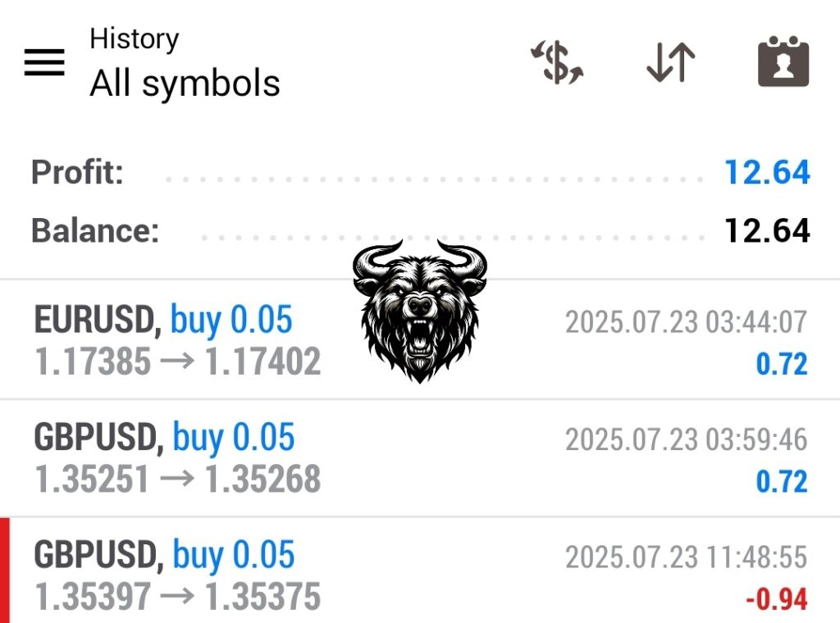
Task: Tap the History title
Action: click(x=134, y=39)
